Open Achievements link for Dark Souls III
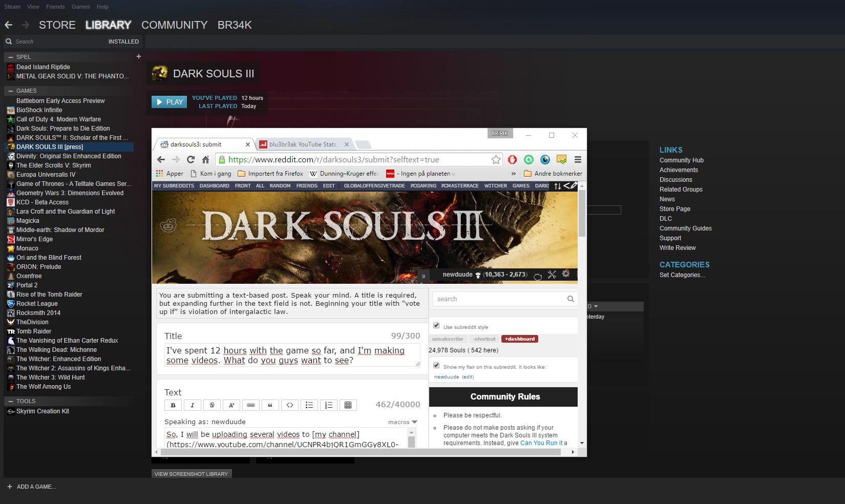845x504 pixels. click(679, 170)
